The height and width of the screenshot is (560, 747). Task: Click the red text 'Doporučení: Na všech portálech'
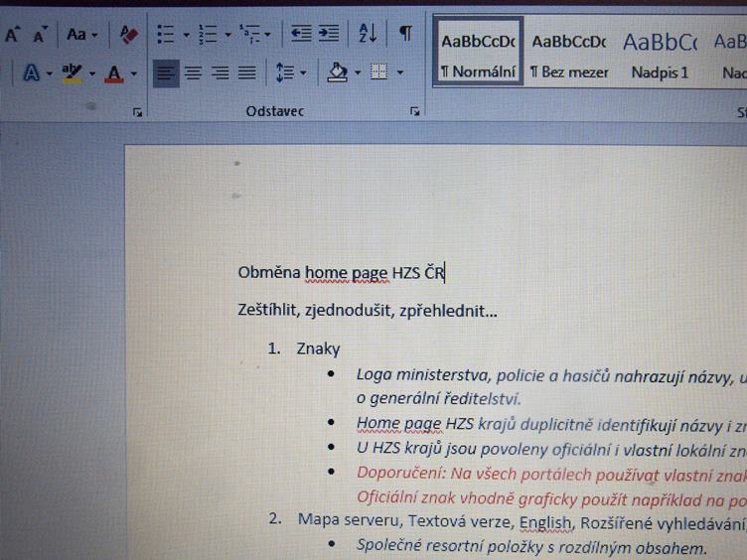point(551,474)
